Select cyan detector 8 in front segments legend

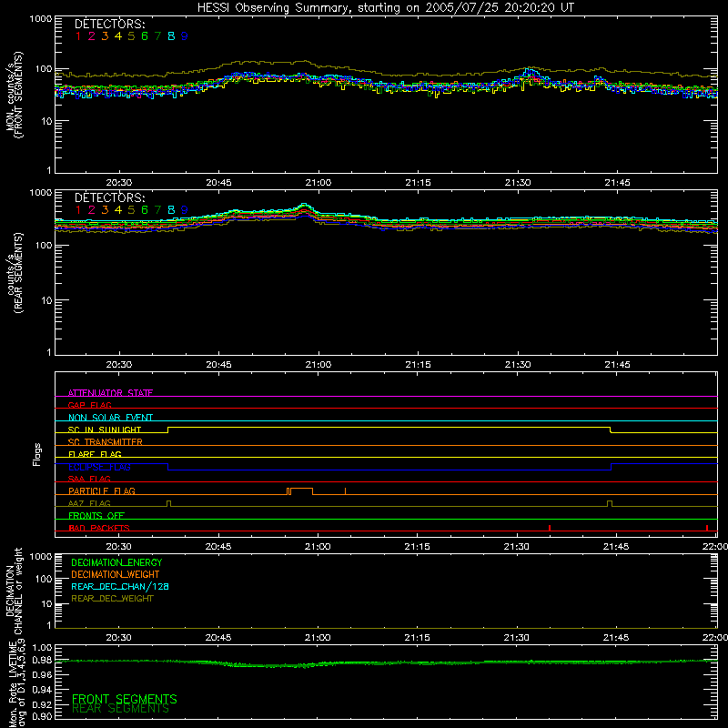[171, 36]
